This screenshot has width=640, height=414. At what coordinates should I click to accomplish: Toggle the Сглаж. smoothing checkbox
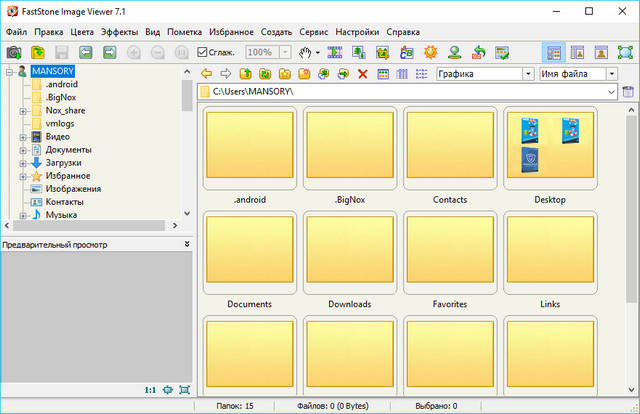[203, 52]
